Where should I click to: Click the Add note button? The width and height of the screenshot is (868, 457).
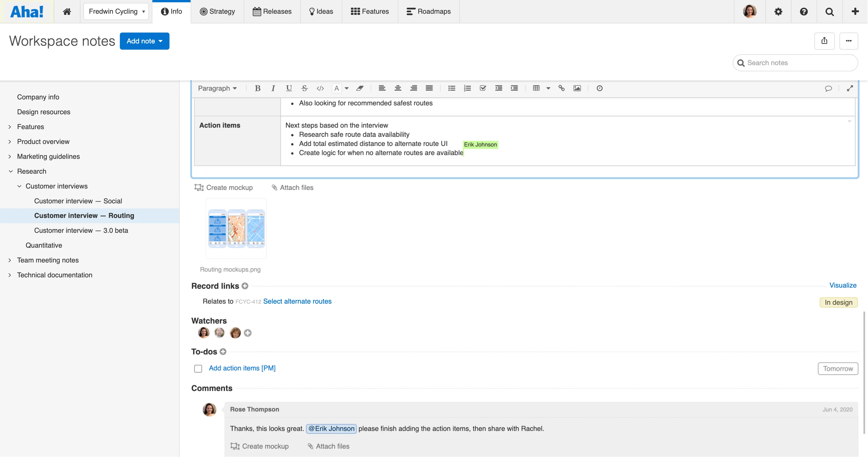(144, 41)
